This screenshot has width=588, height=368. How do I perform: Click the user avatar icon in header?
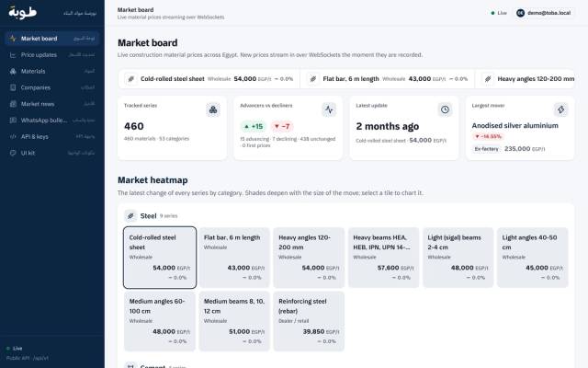(x=521, y=13)
